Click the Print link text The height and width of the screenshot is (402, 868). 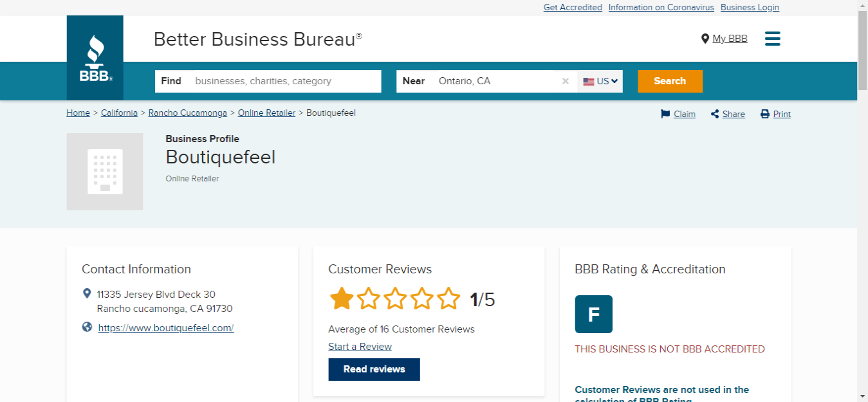[x=782, y=114]
